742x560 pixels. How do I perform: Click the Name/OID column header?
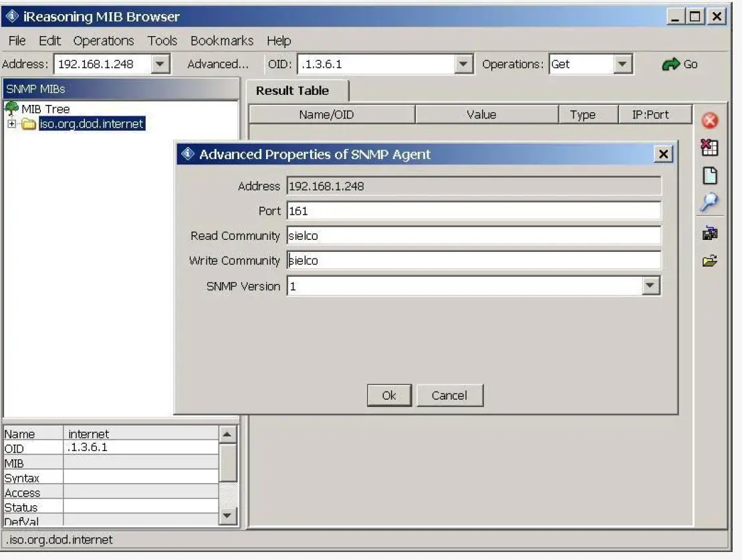[332, 114]
